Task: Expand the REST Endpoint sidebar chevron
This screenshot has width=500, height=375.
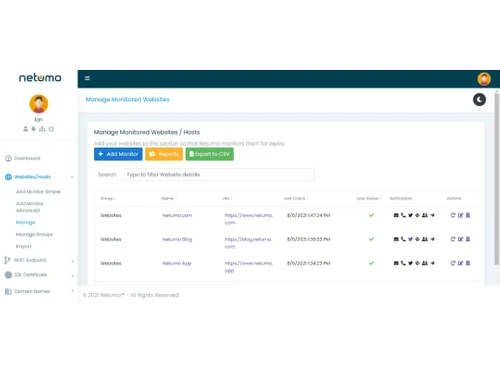Action: (73, 261)
